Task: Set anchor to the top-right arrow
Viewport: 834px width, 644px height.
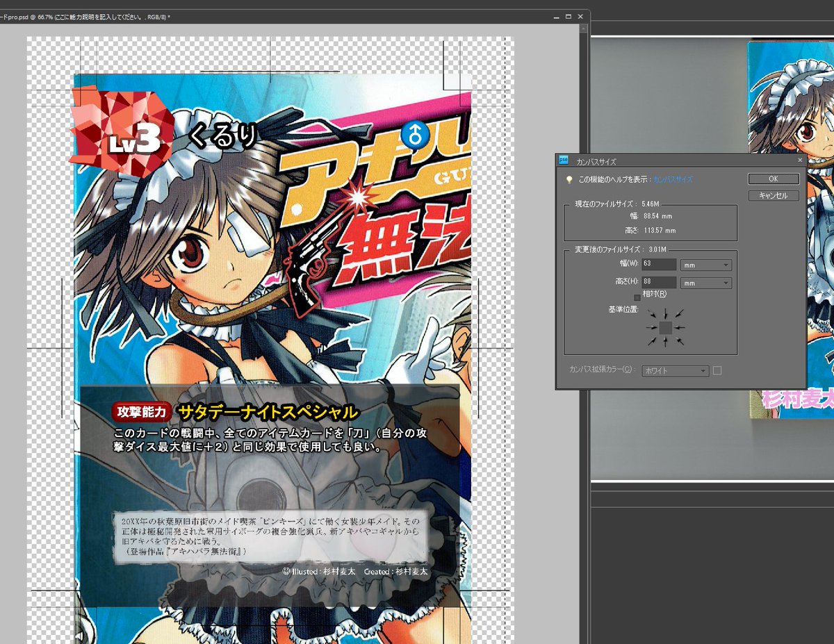Action: [x=679, y=314]
